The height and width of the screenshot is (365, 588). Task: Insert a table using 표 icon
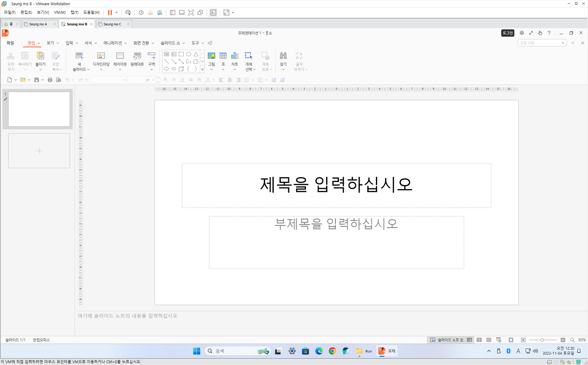click(x=223, y=56)
